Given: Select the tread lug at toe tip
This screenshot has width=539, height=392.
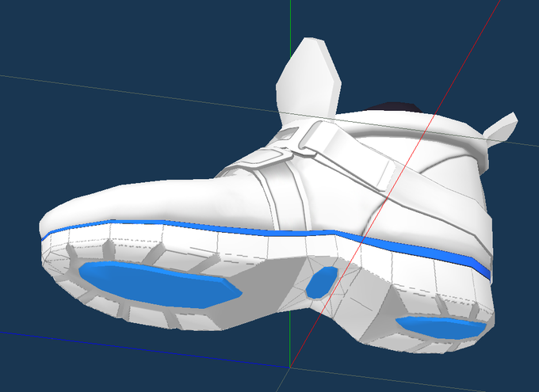Looking at the screenshot, I should pos(55,265).
